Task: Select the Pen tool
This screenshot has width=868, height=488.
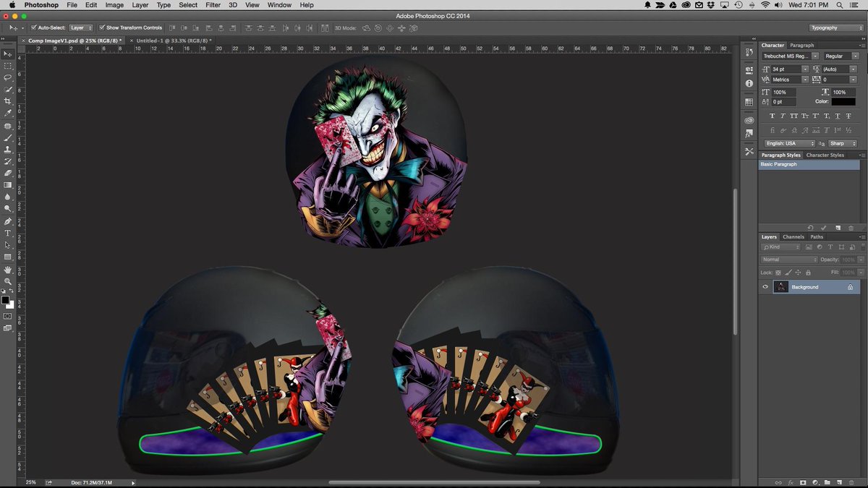Action: [x=8, y=221]
